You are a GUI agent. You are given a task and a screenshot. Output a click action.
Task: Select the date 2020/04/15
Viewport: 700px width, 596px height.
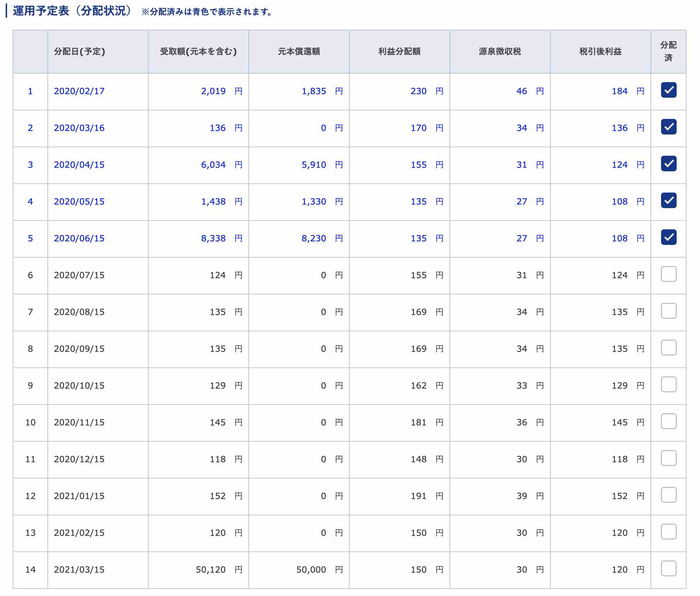pyautogui.click(x=79, y=165)
